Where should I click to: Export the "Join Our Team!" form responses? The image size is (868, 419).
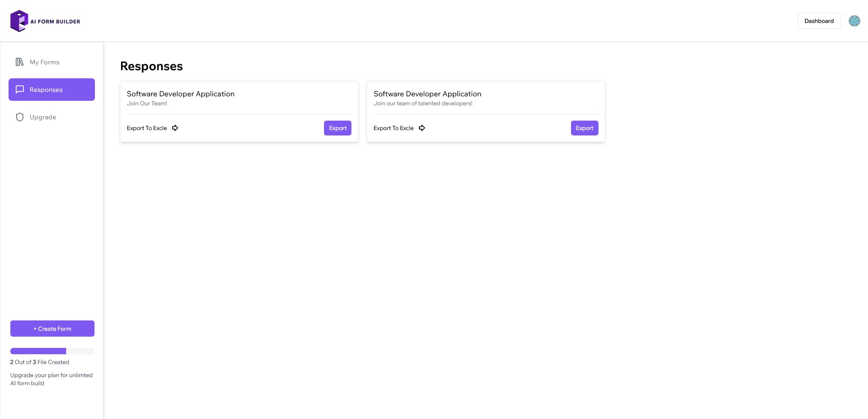coord(337,128)
